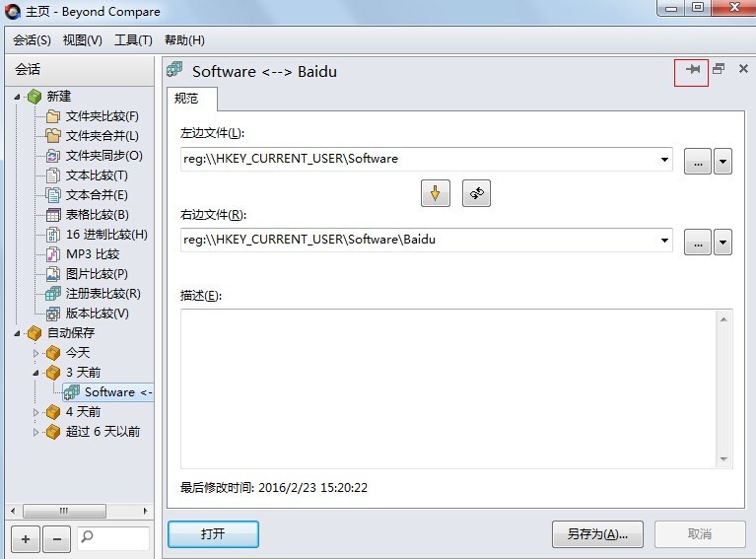Click description box scroll up arrow

[723, 319]
